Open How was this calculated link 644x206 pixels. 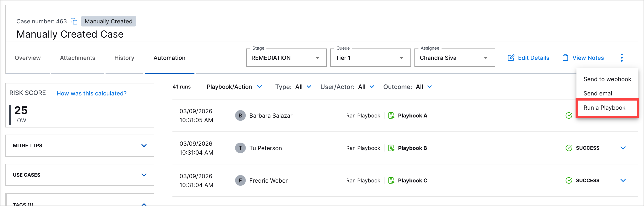[92, 93]
